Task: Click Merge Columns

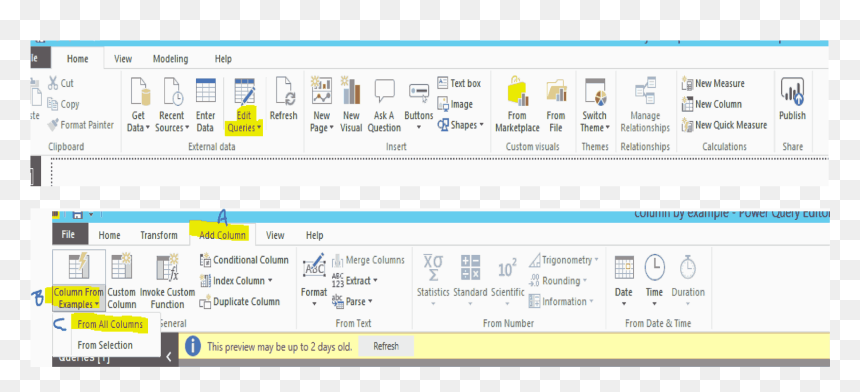Action: point(368,260)
